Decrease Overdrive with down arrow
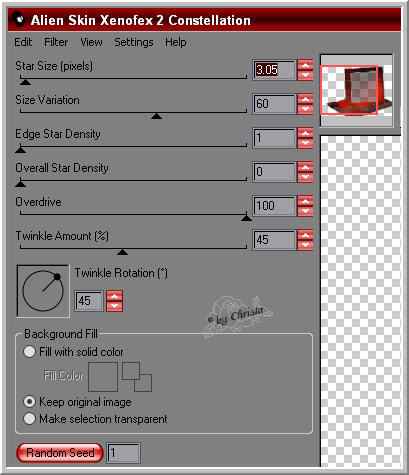This screenshot has height=475, width=409. [305, 211]
